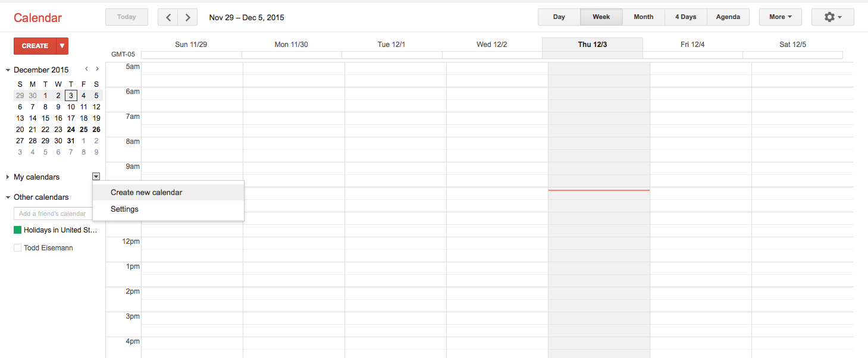
Task: Go to the previous week with the left arrow
Action: pyautogui.click(x=168, y=17)
